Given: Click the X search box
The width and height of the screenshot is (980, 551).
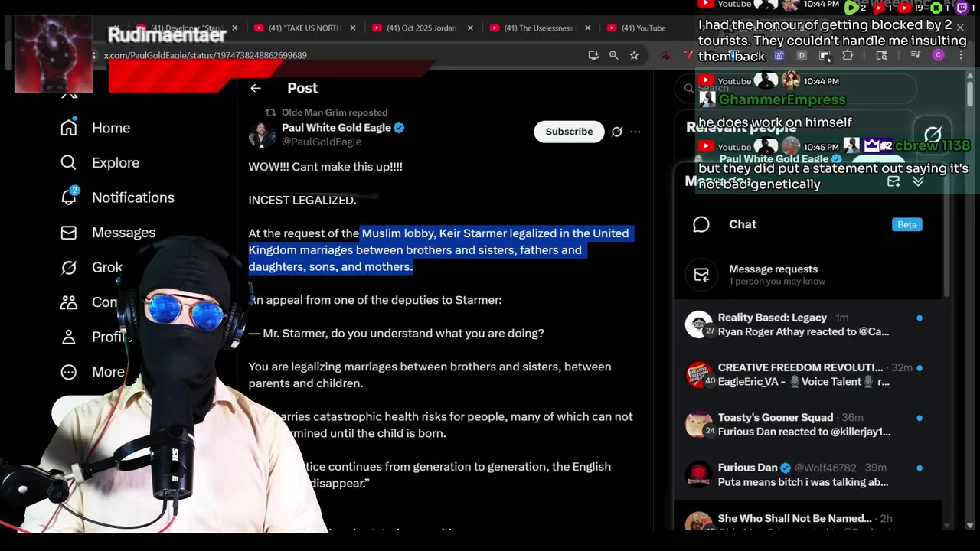Looking at the screenshot, I should coord(796,88).
